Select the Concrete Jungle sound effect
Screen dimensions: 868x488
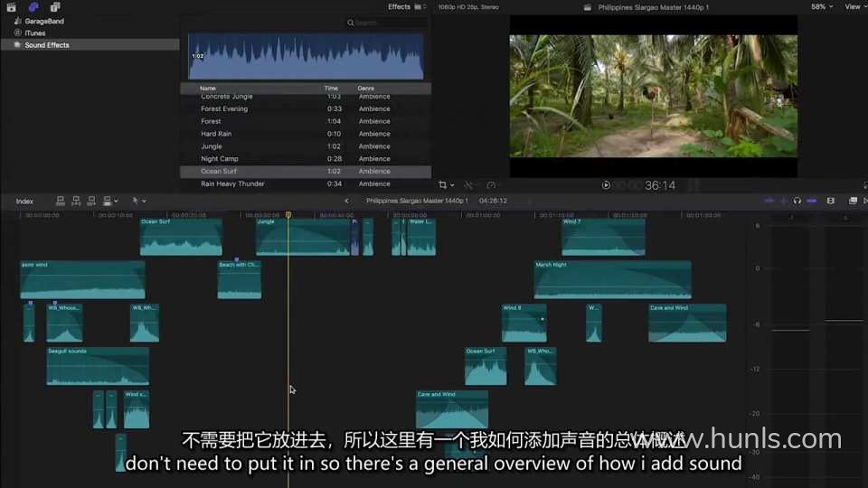pyautogui.click(x=306, y=97)
